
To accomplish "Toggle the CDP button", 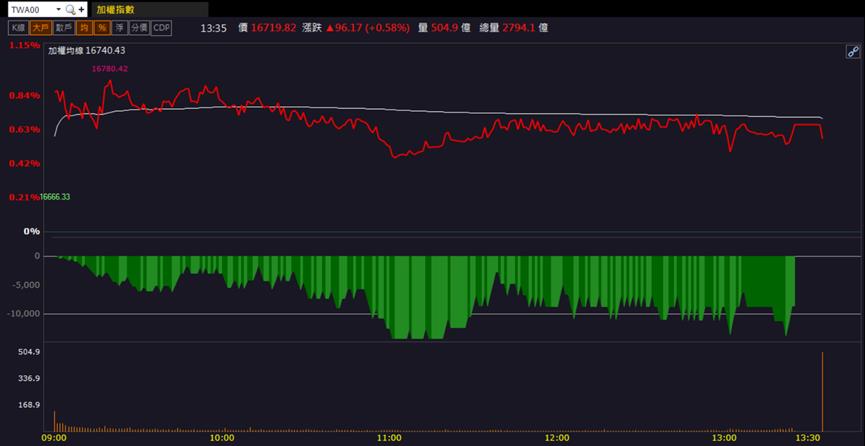I will [x=161, y=28].
